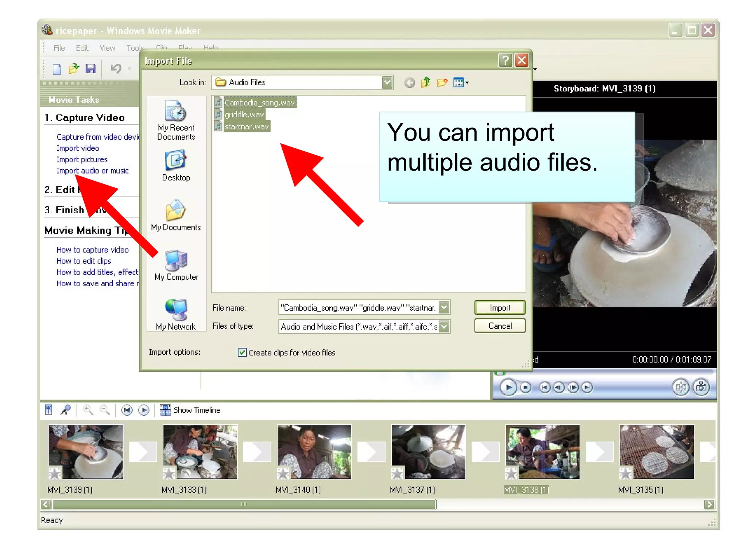Step to Next Frame in monitor
The height and width of the screenshot is (560, 747).
click(x=573, y=387)
